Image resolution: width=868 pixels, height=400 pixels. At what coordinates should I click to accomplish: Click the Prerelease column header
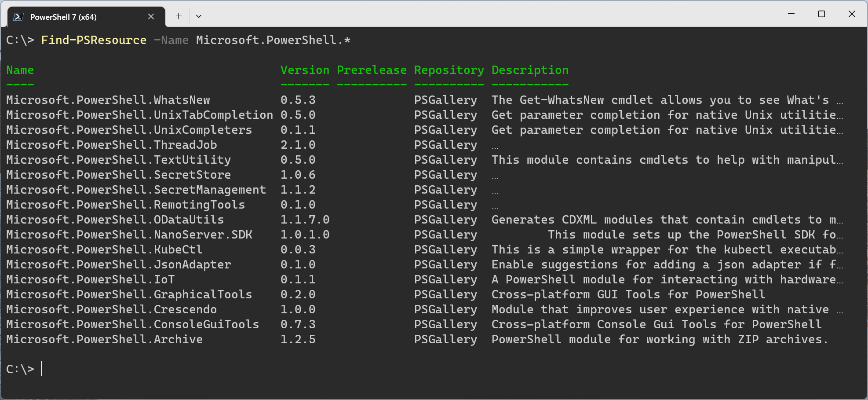pyautogui.click(x=372, y=70)
